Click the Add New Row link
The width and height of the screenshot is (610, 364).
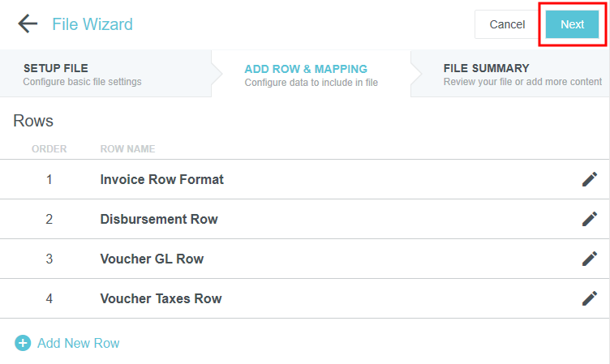(78, 343)
